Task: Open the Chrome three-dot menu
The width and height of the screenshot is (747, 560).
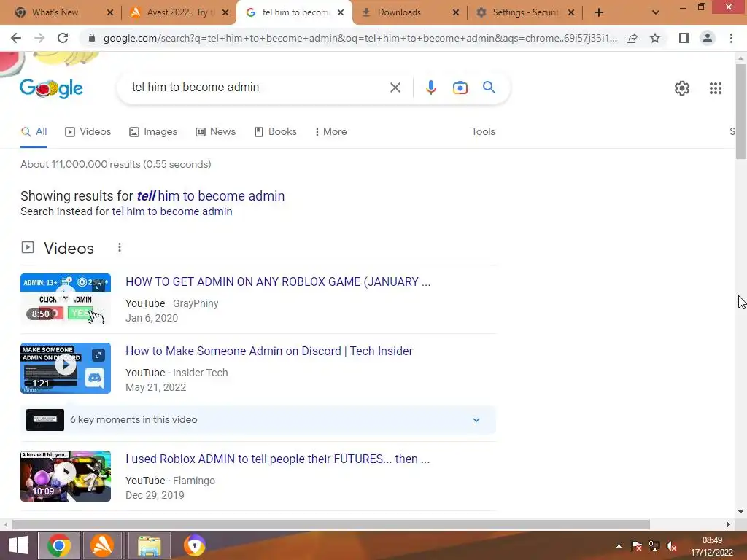Action: point(731,38)
